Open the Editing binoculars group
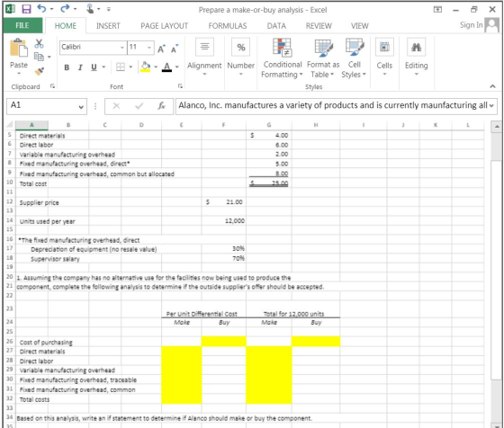 (x=416, y=57)
